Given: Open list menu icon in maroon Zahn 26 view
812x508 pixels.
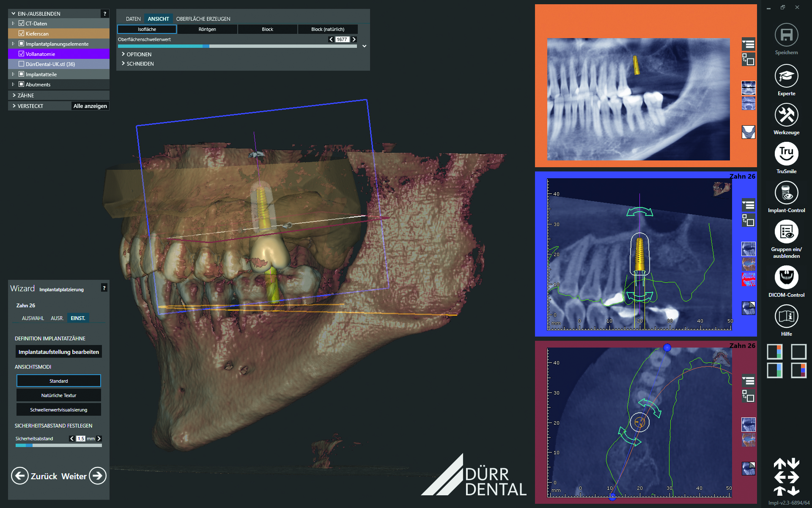Looking at the screenshot, I should (748, 381).
